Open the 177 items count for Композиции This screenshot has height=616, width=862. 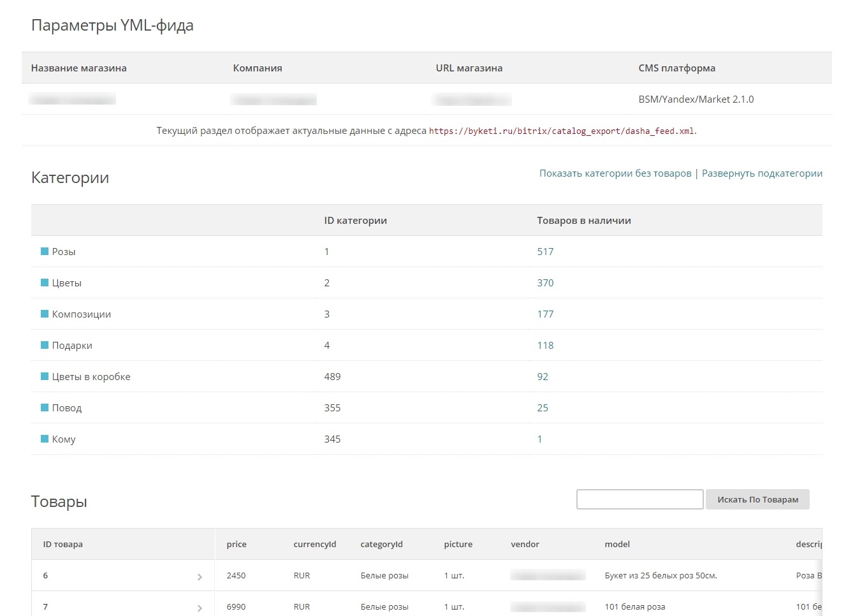point(545,314)
